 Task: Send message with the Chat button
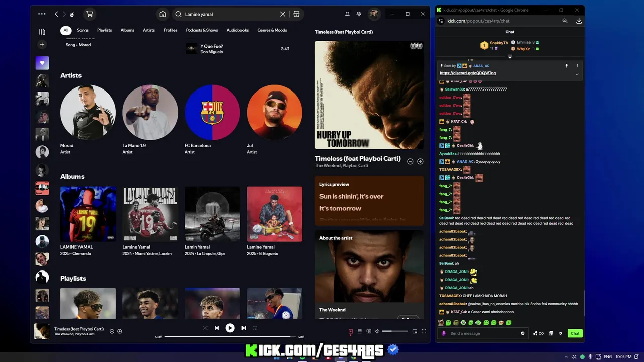[x=575, y=333]
